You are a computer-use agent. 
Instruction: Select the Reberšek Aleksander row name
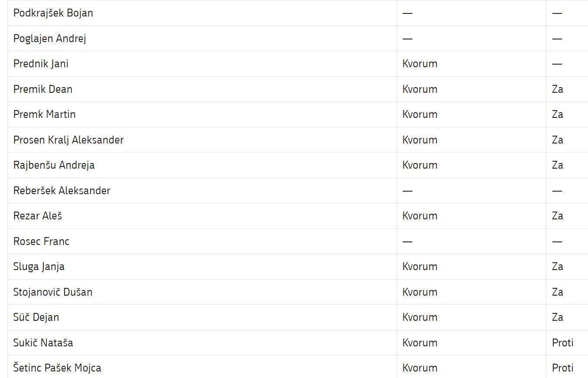tap(62, 191)
